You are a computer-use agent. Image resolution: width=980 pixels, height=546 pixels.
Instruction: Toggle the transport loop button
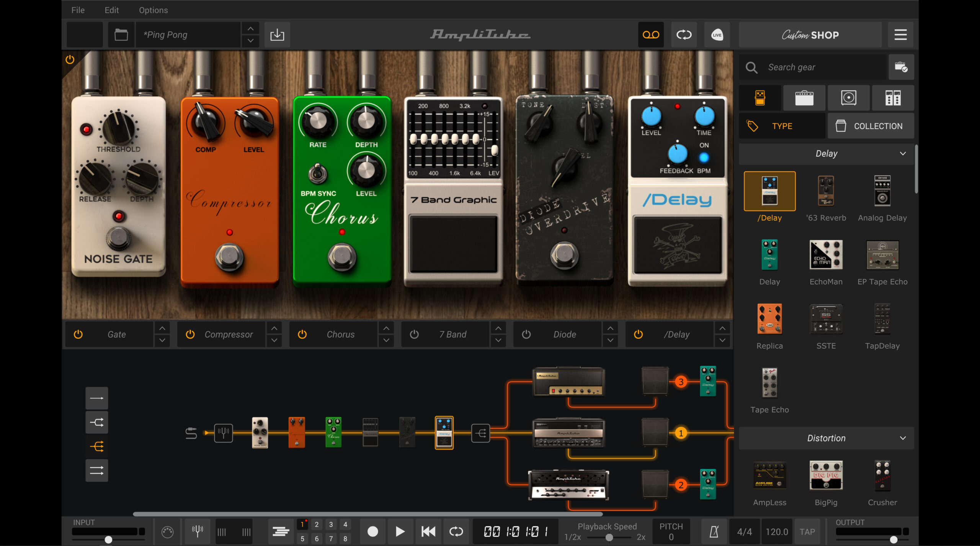click(456, 531)
